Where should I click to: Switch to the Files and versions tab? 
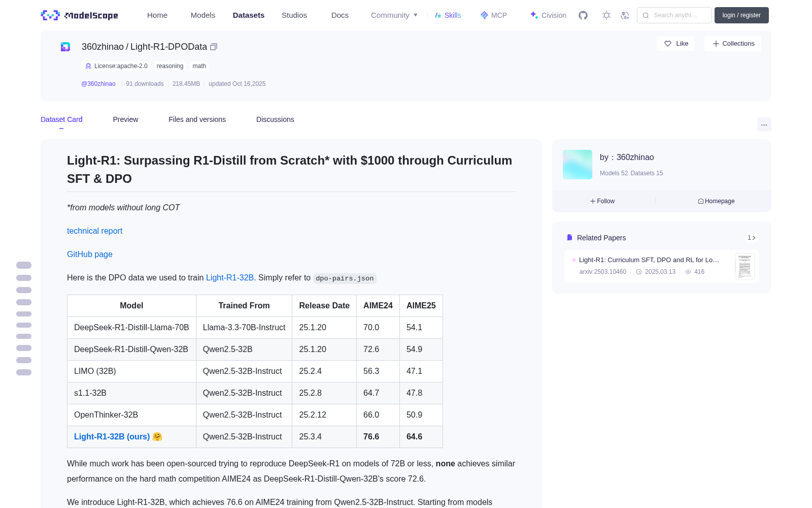coord(197,119)
